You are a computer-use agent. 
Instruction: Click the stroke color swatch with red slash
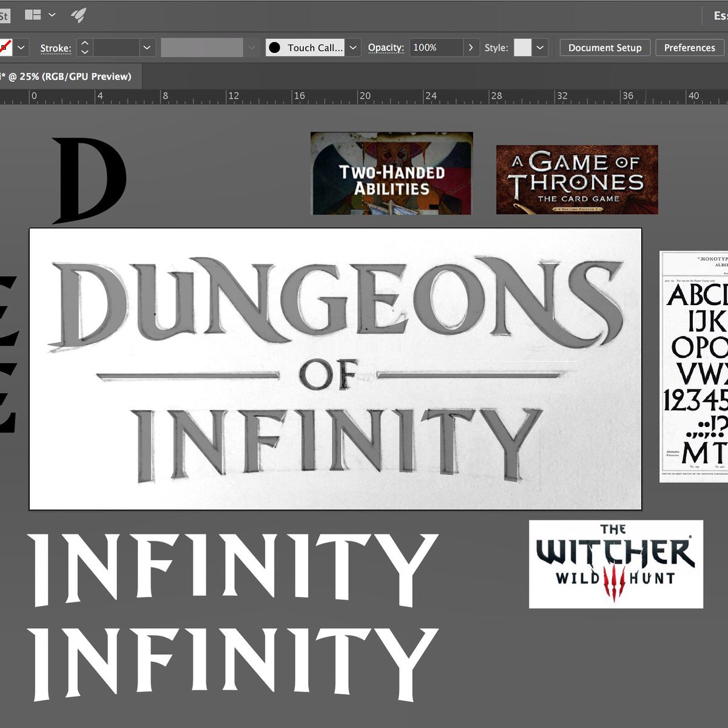coord(5,47)
